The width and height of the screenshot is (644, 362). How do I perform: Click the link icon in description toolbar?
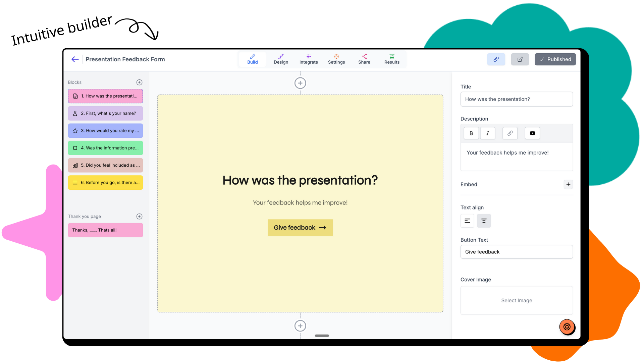click(510, 133)
